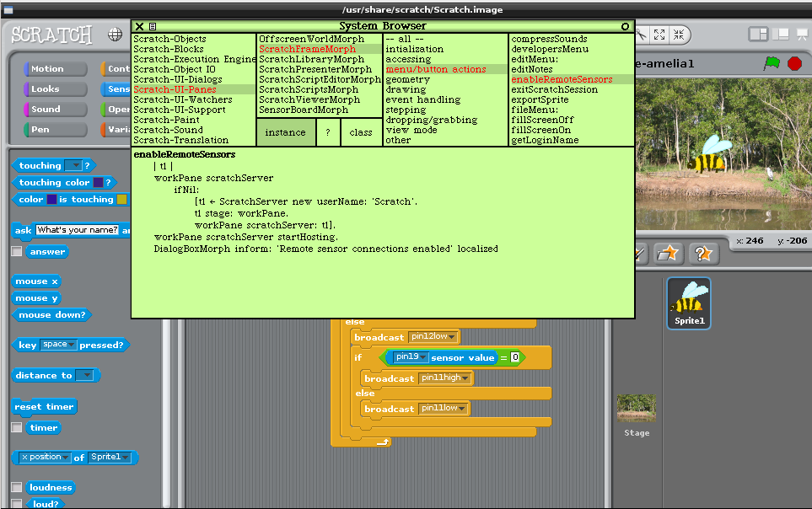
Task: Select OffscreenWorldMorph class
Action: pyautogui.click(x=312, y=39)
